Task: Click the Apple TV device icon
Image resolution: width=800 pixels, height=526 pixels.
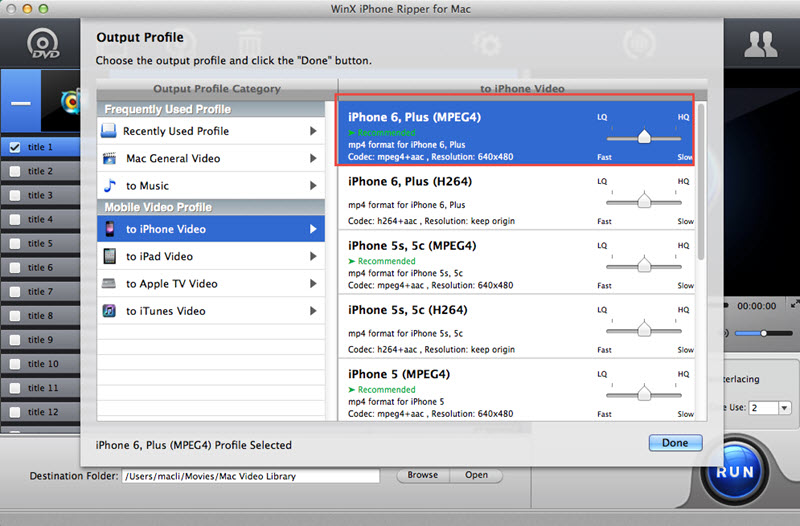Action: coord(109,283)
